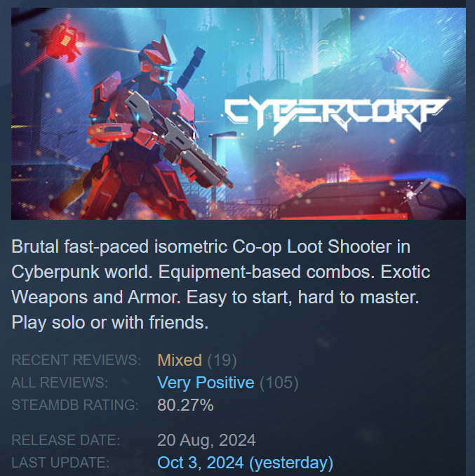The height and width of the screenshot is (476, 475).
Task: Click the STEAMDB RATING label
Action: coord(75,405)
